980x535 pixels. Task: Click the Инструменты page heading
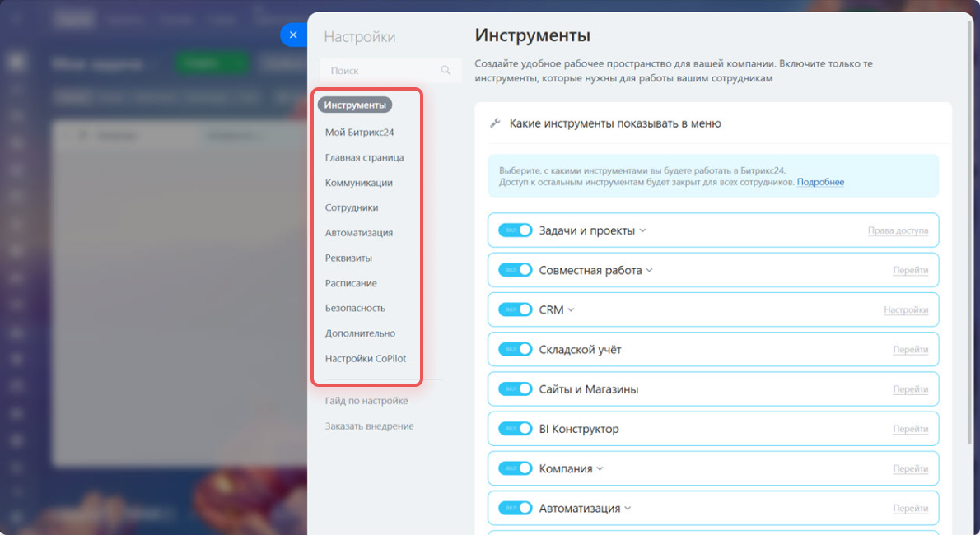[533, 35]
